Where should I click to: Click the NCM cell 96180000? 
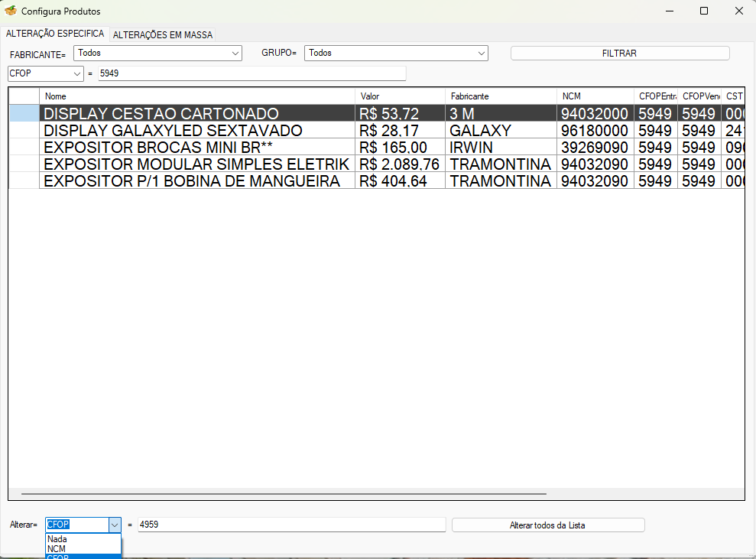(595, 130)
